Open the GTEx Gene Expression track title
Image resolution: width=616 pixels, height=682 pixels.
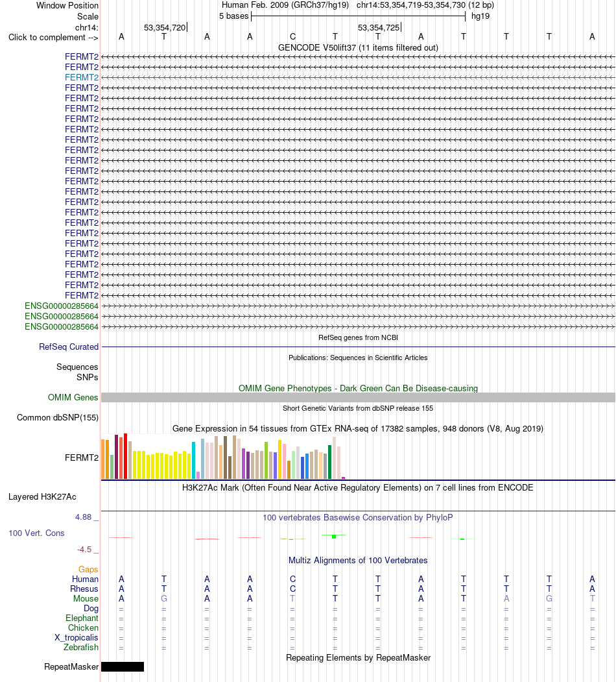pos(358,428)
